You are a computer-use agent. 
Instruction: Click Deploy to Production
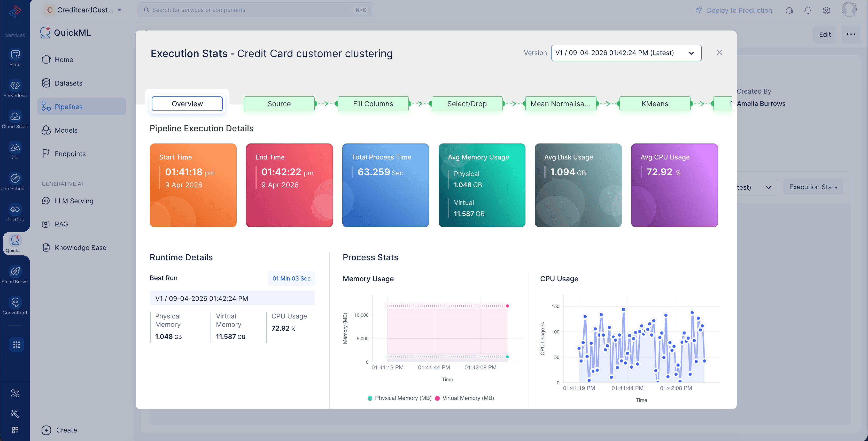[734, 10]
